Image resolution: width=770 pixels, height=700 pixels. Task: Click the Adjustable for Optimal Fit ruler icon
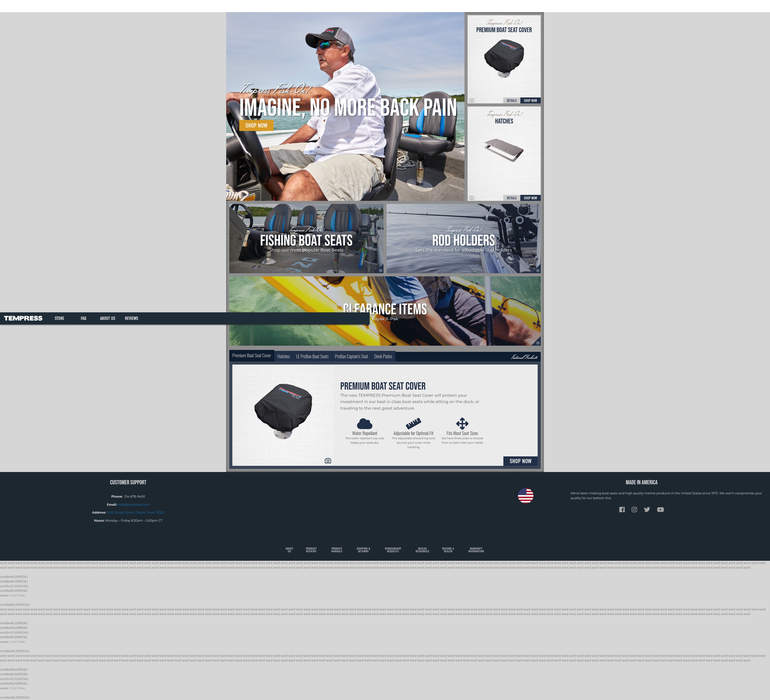[x=413, y=423]
